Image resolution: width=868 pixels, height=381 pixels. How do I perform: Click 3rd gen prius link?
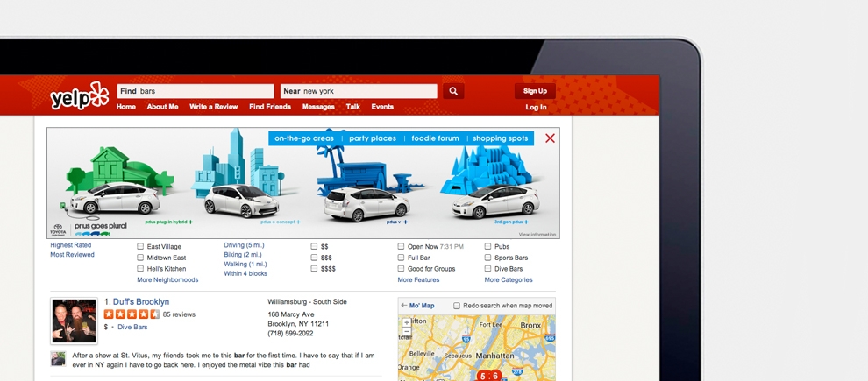pos(511,222)
